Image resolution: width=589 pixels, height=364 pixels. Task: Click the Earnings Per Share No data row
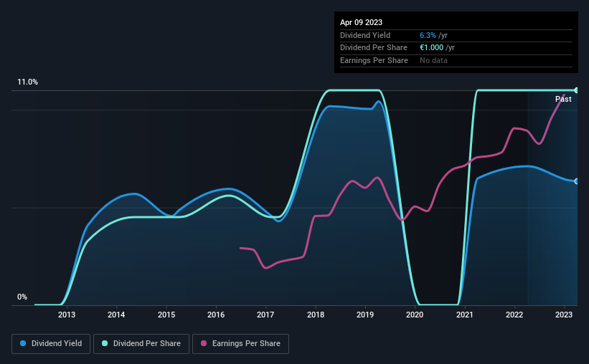point(456,60)
